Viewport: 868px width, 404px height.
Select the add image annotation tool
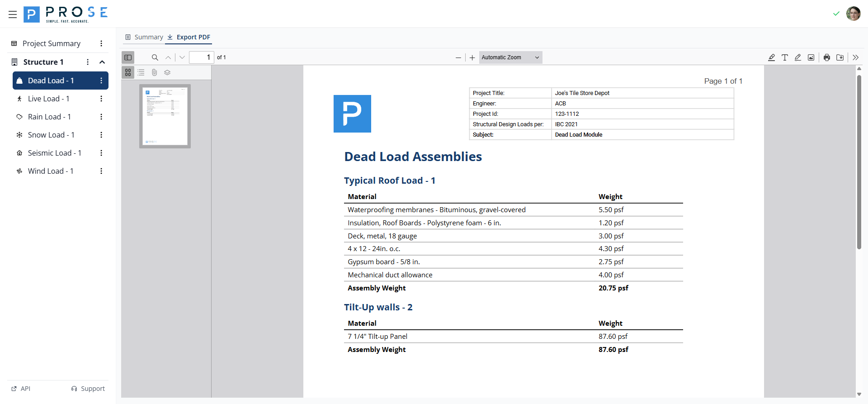coord(811,57)
